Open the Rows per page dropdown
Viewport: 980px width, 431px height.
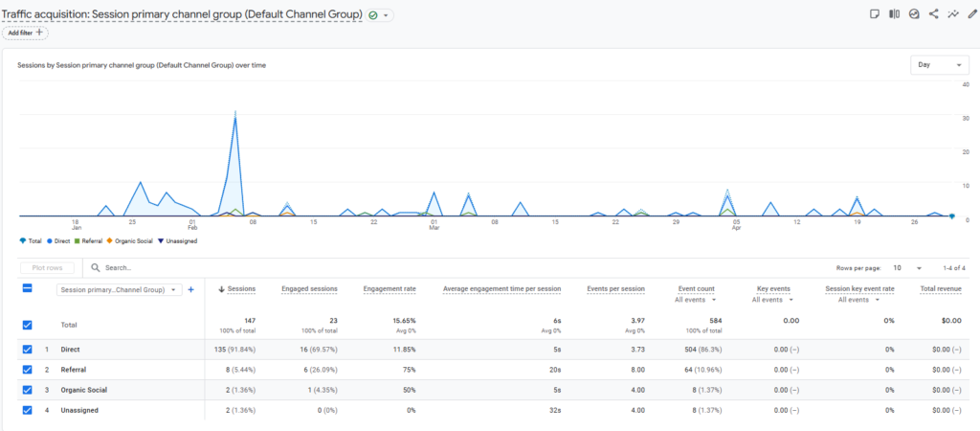[907, 268]
